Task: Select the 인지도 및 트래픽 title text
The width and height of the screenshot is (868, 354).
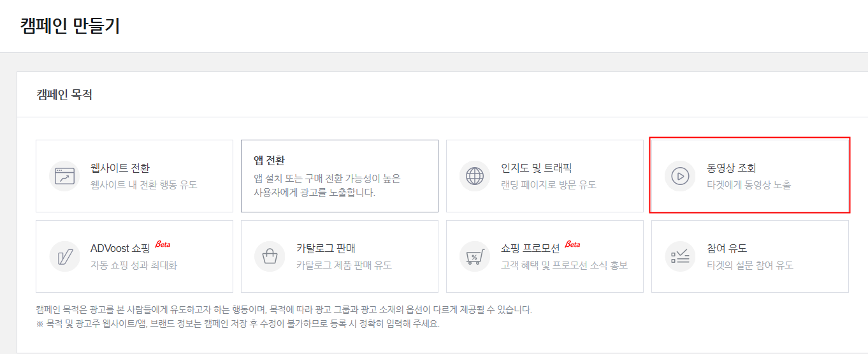Action: pyautogui.click(x=536, y=168)
